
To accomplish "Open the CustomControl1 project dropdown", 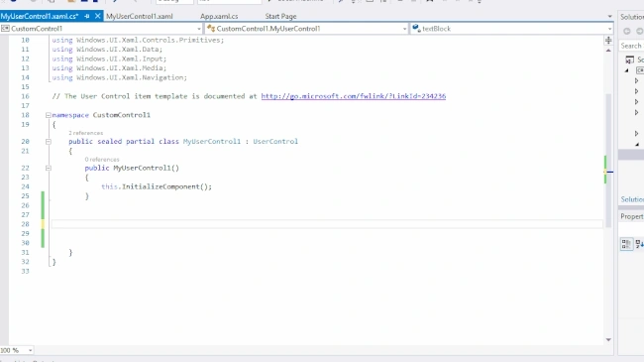I will pos(101,29).
